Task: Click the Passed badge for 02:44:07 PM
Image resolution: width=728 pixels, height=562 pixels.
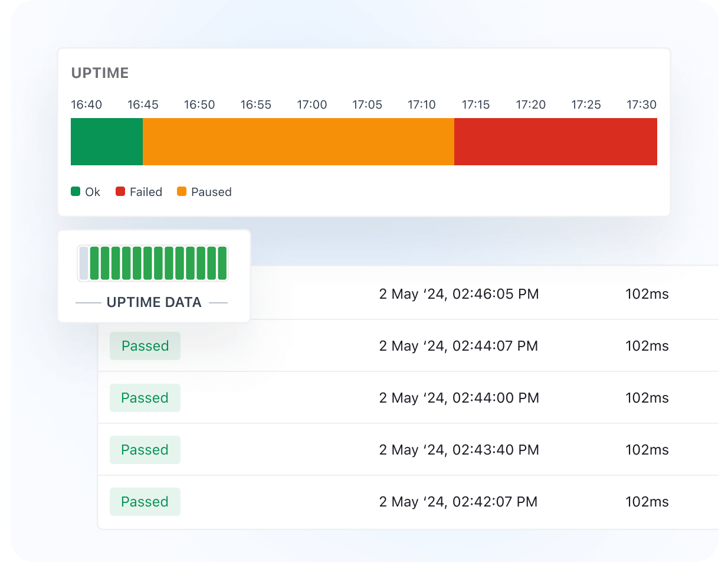Action: pos(145,346)
